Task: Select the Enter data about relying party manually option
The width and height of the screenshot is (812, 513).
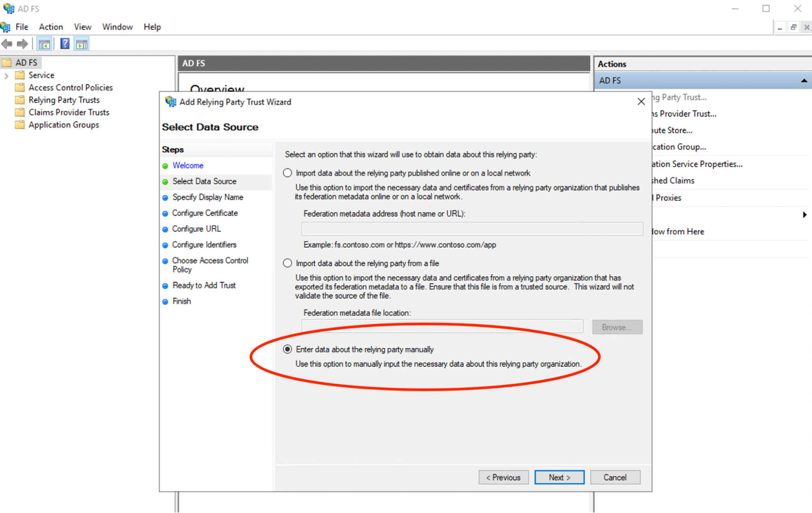Action: pyautogui.click(x=287, y=349)
